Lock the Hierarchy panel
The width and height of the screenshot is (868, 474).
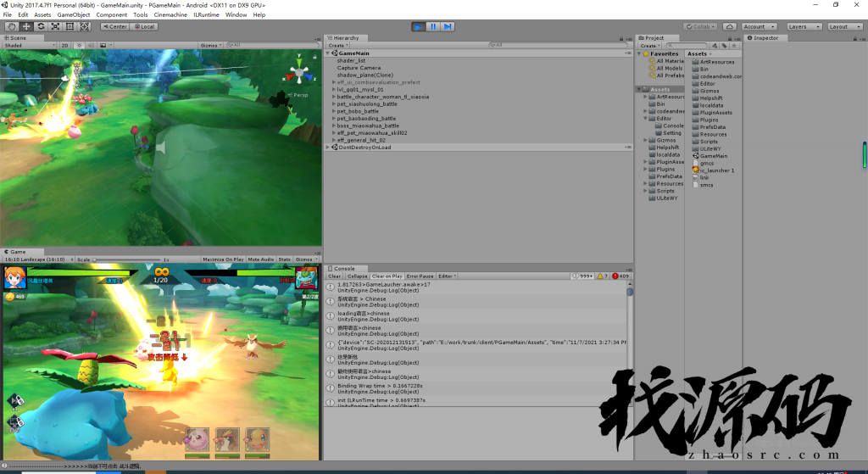621,38
